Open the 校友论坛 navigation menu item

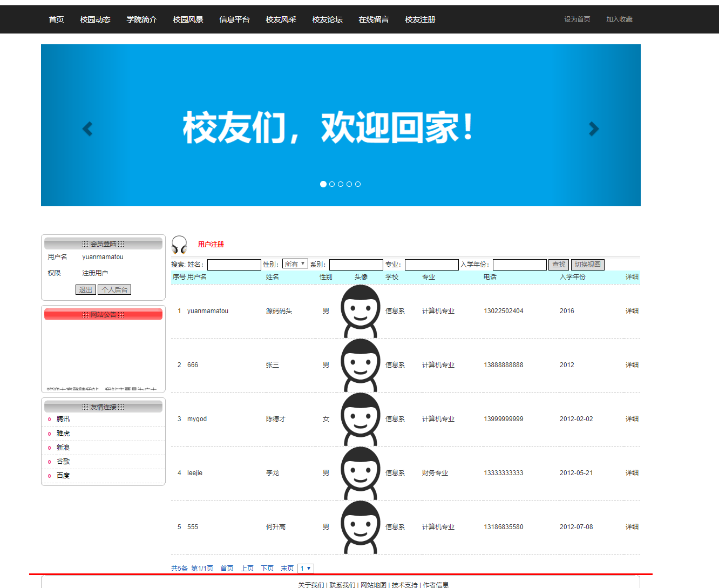point(327,19)
